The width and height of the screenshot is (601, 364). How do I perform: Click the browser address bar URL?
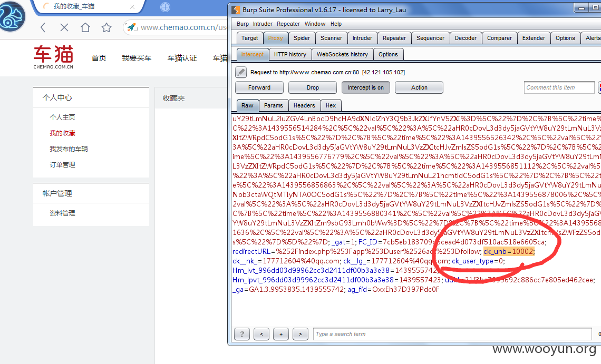(183, 27)
